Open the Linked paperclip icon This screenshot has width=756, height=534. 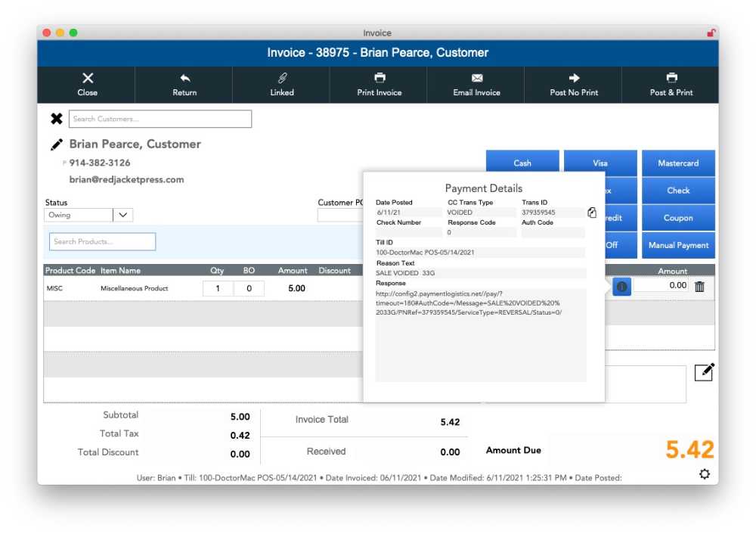(282, 78)
